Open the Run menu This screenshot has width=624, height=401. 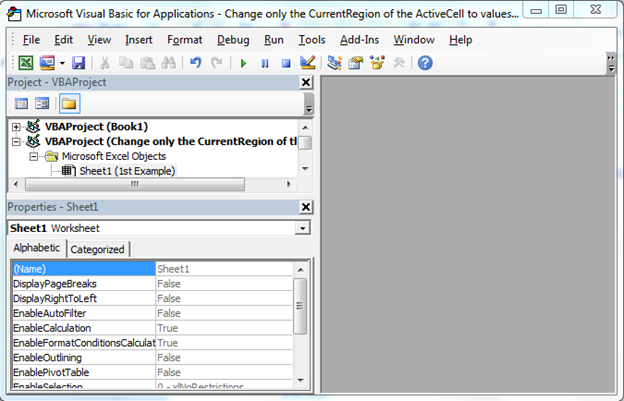(x=274, y=40)
